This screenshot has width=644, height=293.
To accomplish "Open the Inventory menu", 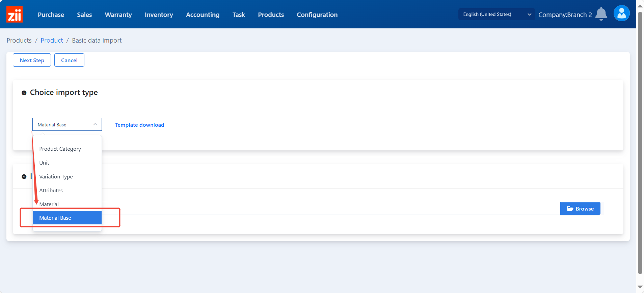I will click(x=159, y=15).
